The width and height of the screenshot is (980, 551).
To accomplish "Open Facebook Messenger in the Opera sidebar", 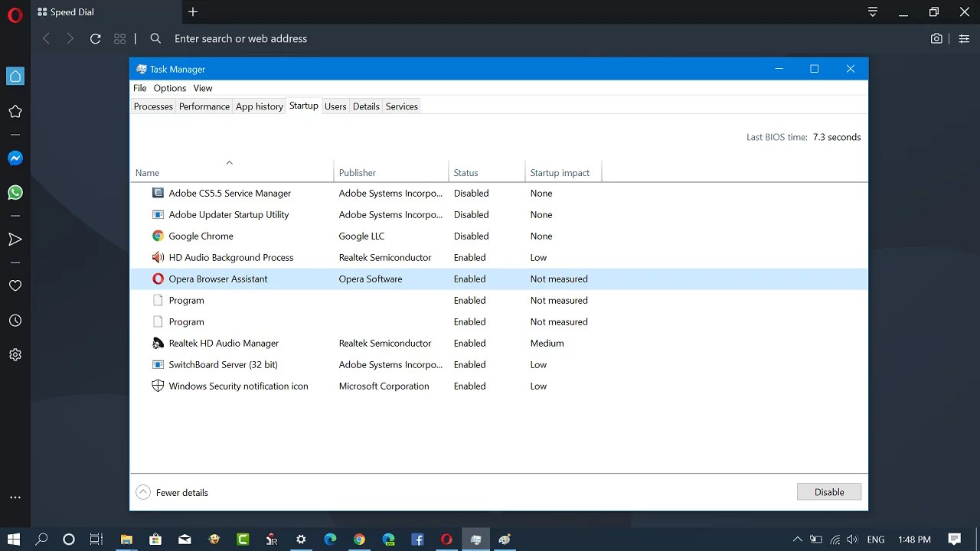I will coord(15,158).
